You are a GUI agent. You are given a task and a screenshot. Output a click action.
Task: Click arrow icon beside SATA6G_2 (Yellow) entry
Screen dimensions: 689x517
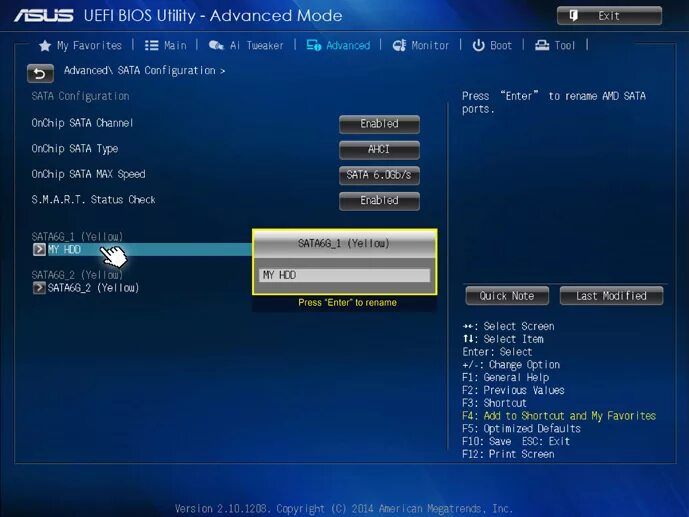click(x=39, y=288)
